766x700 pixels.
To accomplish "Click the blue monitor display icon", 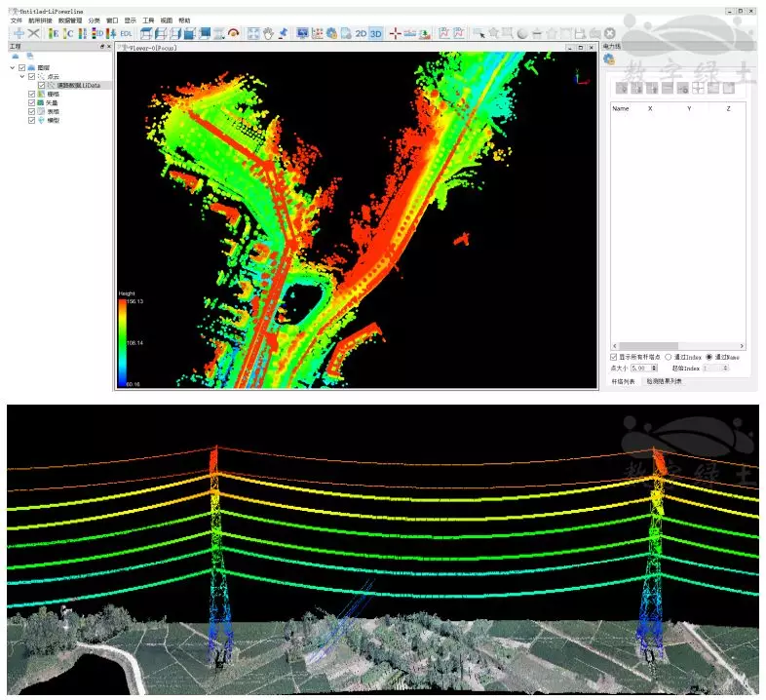I will click(x=302, y=33).
